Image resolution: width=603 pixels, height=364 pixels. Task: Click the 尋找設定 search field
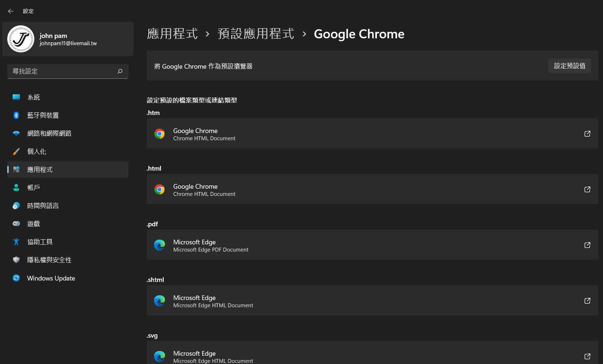click(67, 71)
